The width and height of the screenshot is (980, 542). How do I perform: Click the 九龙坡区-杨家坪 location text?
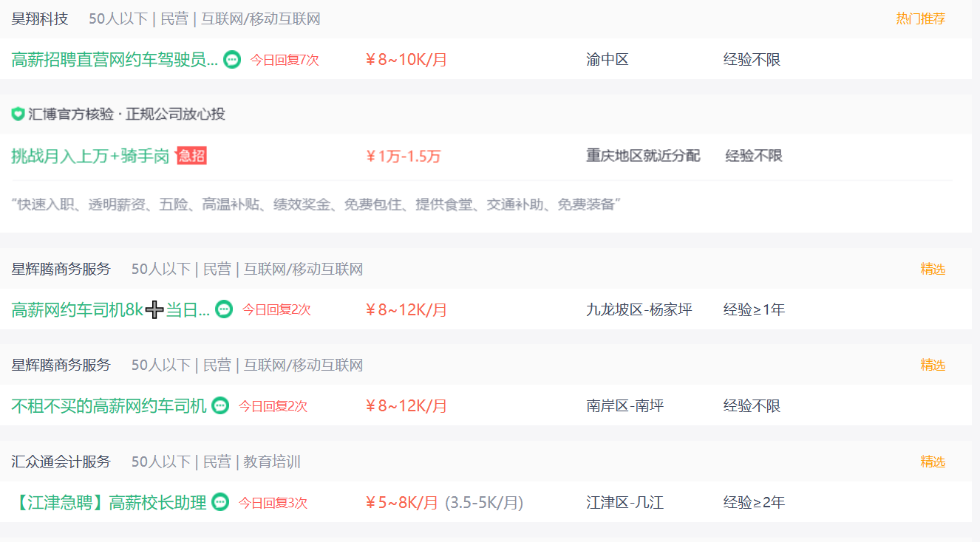[x=639, y=309]
